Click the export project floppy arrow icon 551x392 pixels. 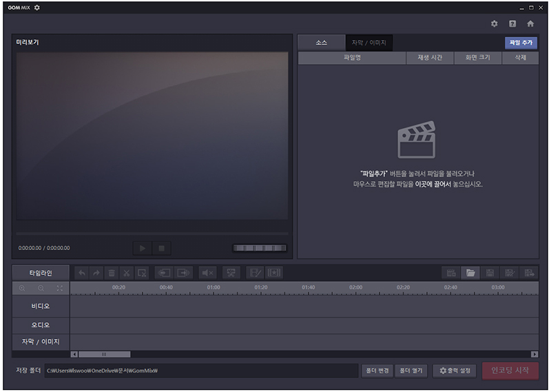tap(529, 273)
